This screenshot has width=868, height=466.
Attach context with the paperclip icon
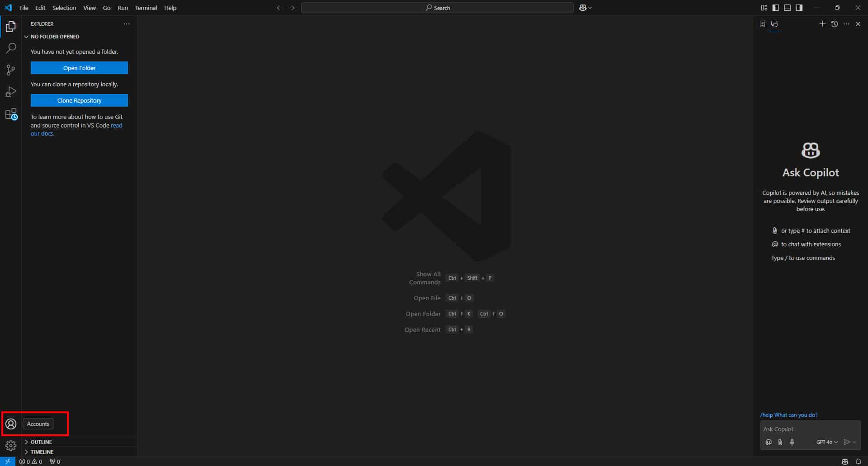tap(780, 442)
